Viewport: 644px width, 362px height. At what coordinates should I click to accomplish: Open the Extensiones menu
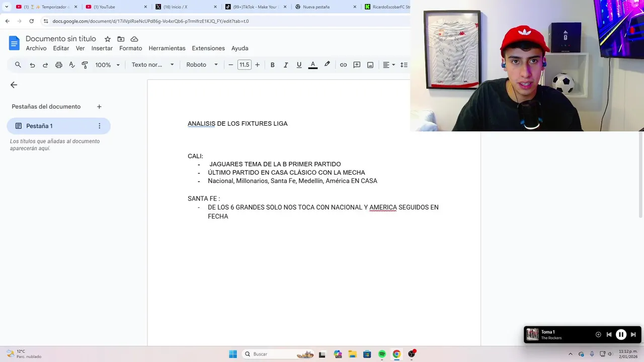(208, 48)
